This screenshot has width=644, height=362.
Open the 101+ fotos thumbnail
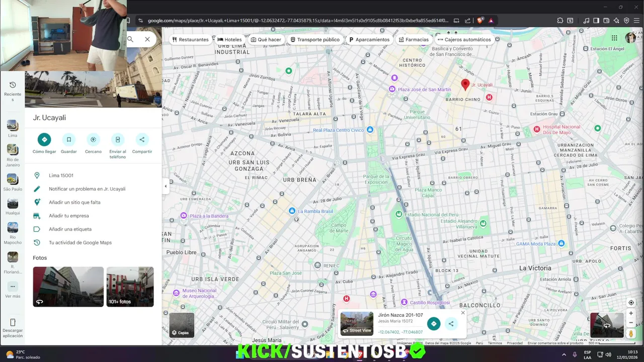[x=130, y=287]
